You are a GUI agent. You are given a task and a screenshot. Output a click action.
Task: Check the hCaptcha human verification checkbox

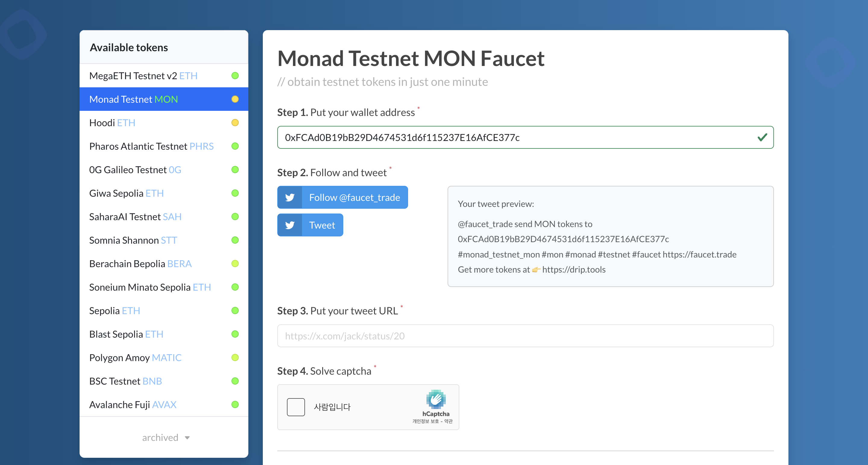click(x=296, y=407)
